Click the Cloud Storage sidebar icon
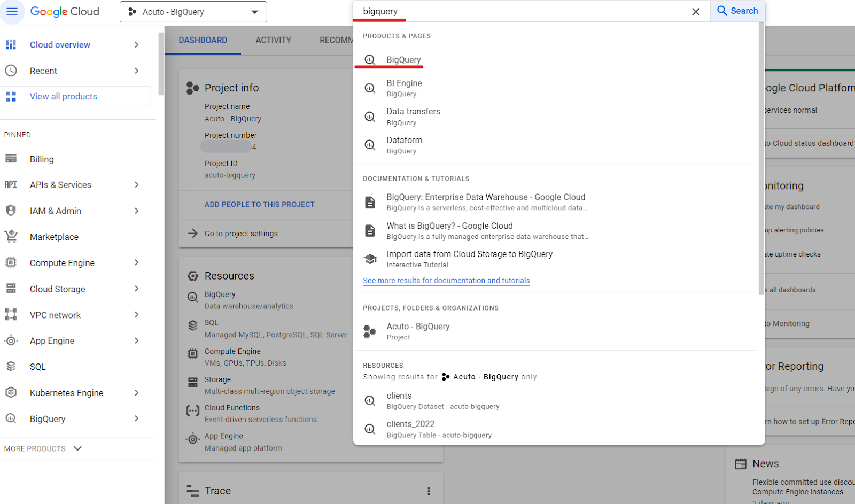The width and height of the screenshot is (855, 504). click(x=11, y=289)
